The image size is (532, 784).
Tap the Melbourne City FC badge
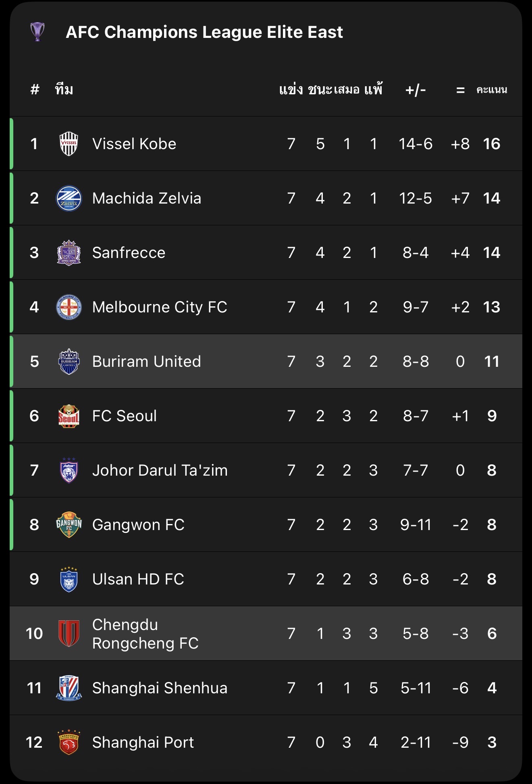click(69, 307)
